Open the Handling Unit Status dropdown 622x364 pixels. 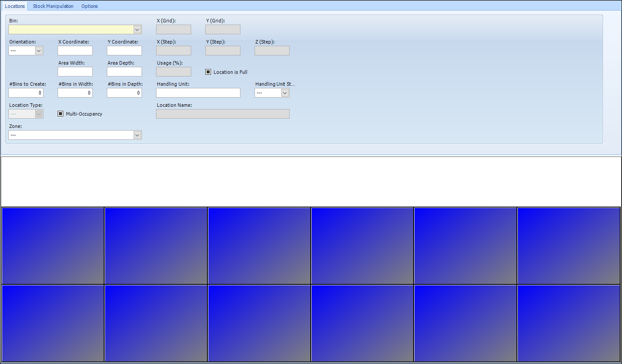point(285,93)
